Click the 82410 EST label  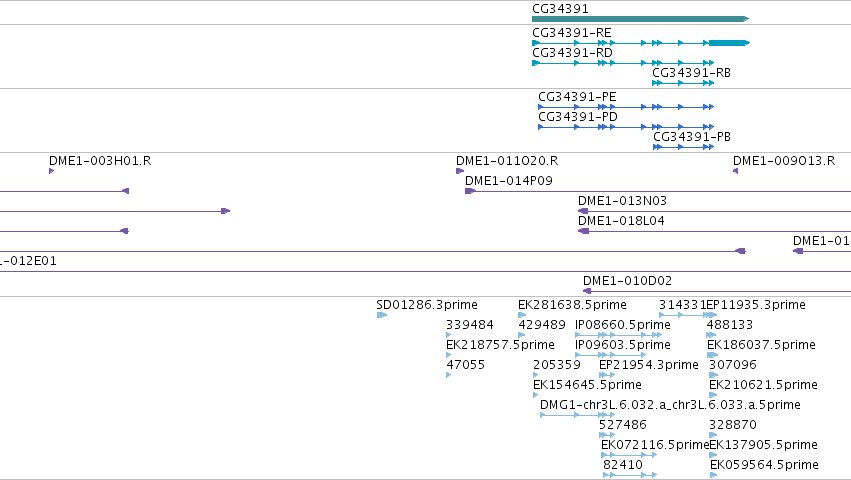pos(623,465)
